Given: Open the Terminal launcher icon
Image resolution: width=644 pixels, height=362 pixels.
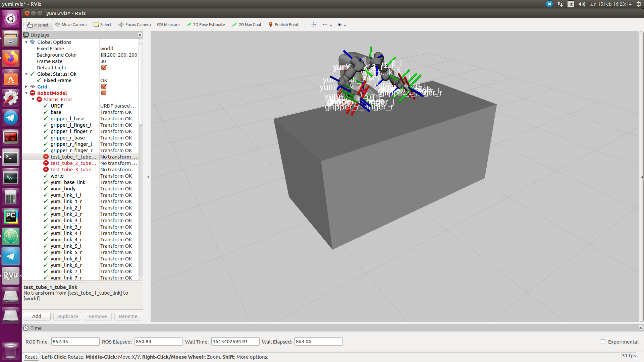Looking at the screenshot, I should (x=11, y=158).
